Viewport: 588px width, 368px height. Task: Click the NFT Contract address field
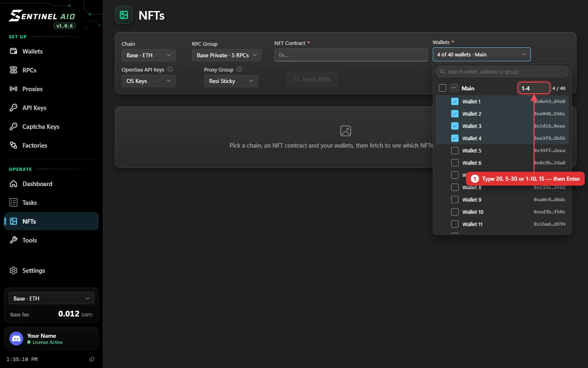(x=351, y=55)
